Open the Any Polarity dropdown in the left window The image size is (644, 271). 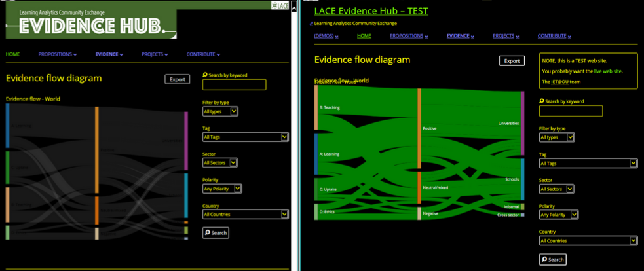point(222,189)
